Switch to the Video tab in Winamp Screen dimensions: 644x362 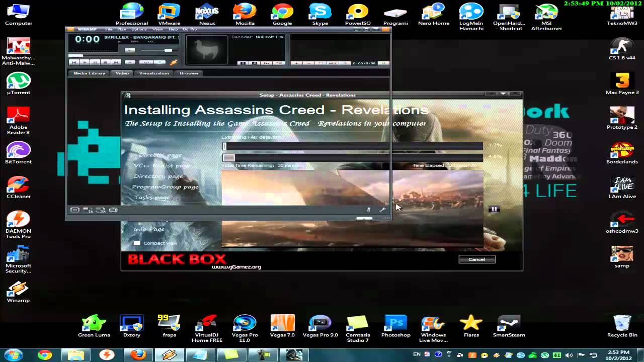pyautogui.click(x=122, y=73)
